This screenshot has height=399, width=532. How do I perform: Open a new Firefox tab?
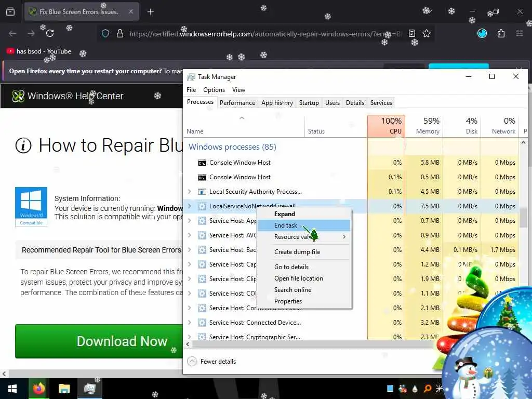point(150,12)
